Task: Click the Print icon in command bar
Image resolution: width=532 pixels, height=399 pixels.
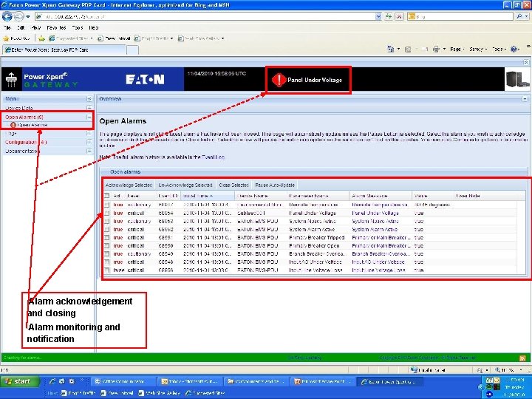Action: tap(437, 50)
